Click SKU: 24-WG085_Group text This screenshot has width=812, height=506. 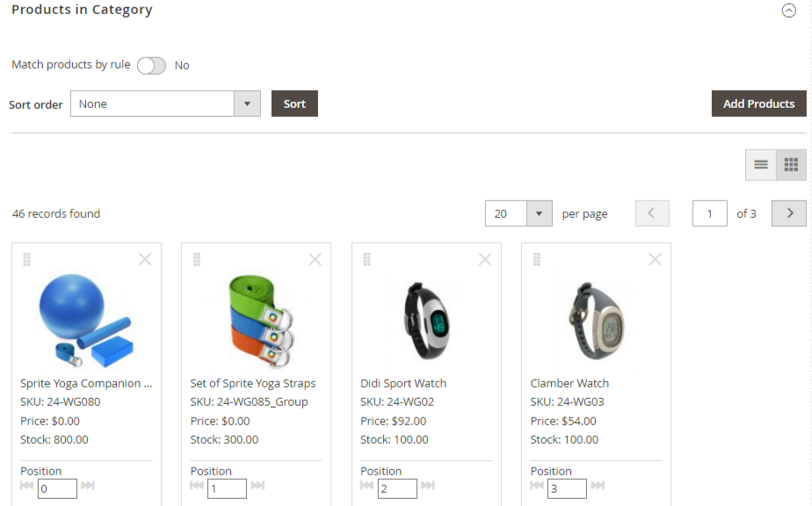(249, 401)
